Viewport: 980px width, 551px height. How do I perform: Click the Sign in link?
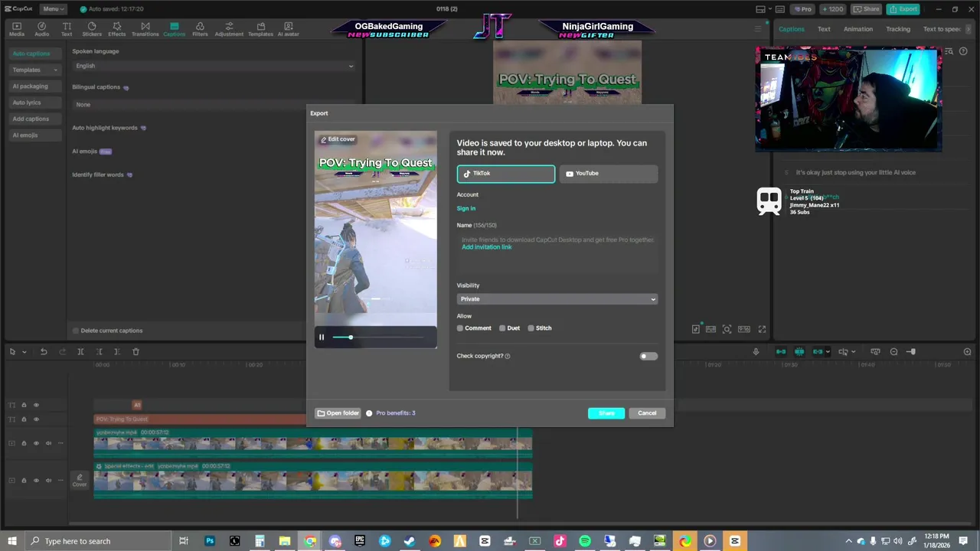466,209
